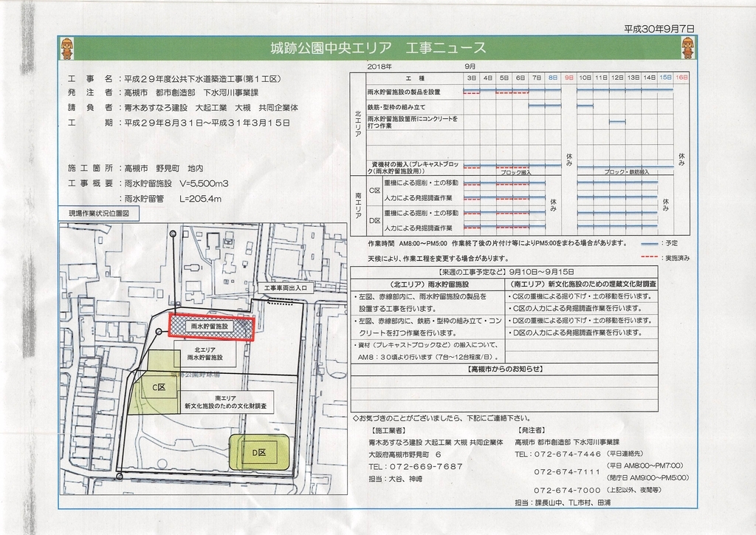Click the red-outlined 雨水貯留施設 box on the map
This screenshot has width=756, height=535.
coord(211,326)
